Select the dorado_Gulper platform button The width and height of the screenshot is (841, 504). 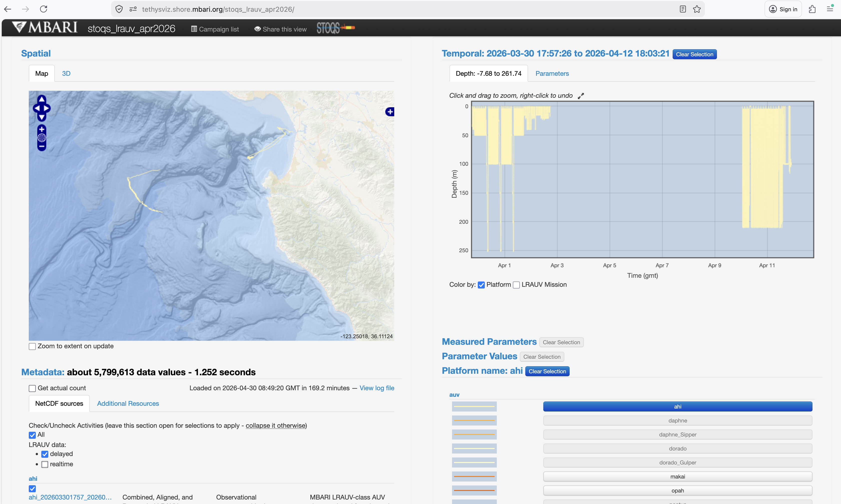[678, 462]
